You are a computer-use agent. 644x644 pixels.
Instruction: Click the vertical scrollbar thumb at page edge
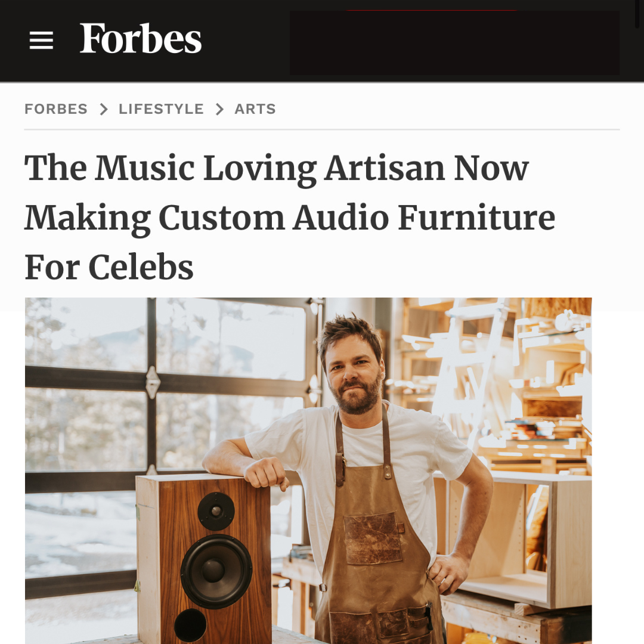[x=638, y=14]
